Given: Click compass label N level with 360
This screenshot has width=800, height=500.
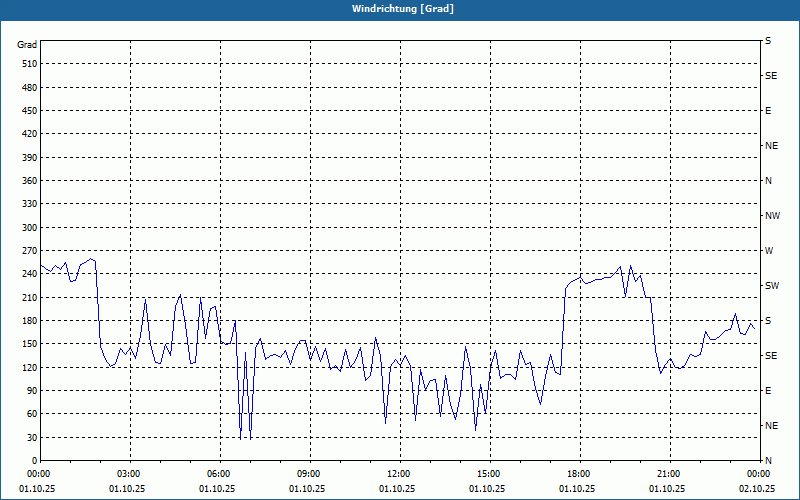Looking at the screenshot, I should point(769,181).
